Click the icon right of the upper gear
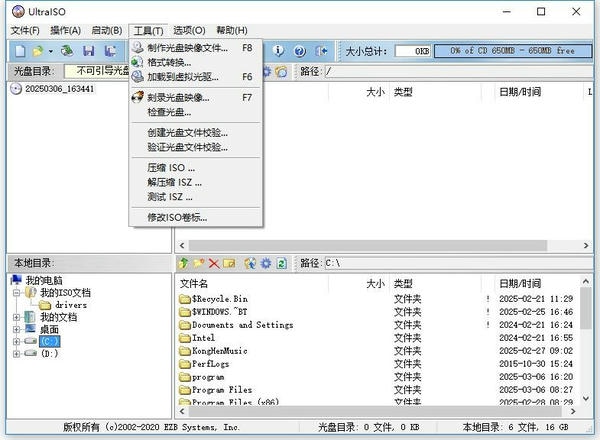This screenshot has width=600, height=440. coord(281,72)
